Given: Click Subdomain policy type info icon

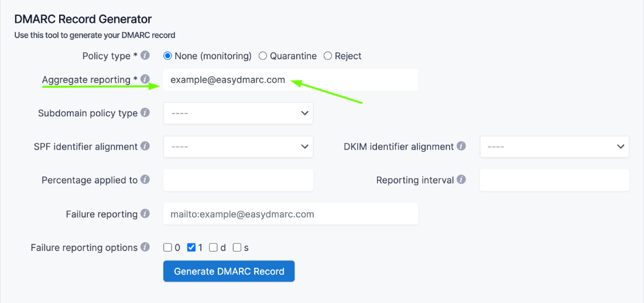Looking at the screenshot, I should (145, 113).
